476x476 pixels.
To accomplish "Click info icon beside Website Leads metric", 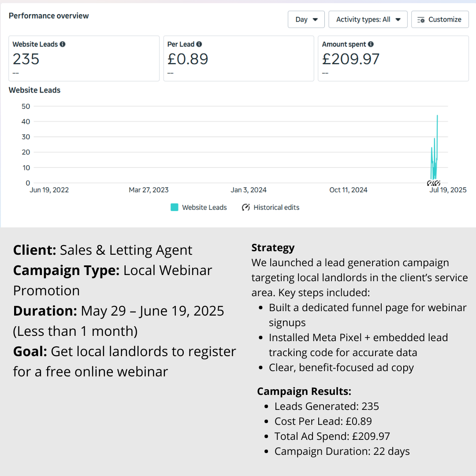I will (x=63, y=45).
